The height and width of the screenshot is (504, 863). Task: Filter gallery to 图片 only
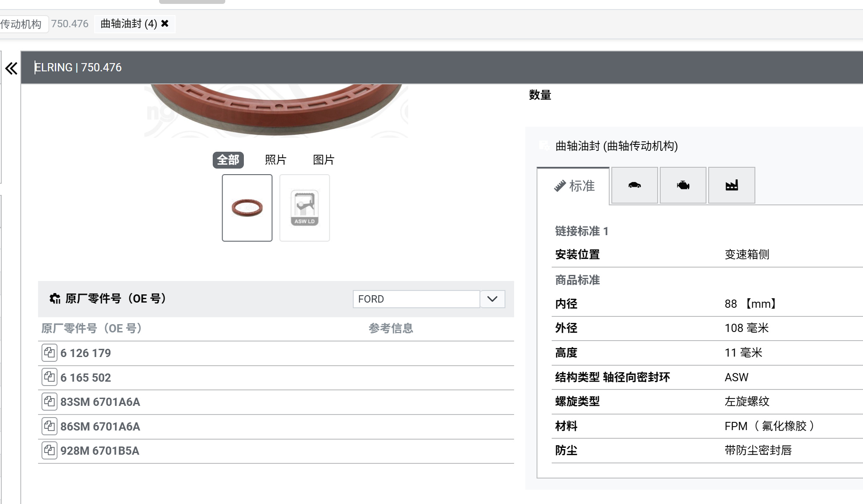coord(323,160)
